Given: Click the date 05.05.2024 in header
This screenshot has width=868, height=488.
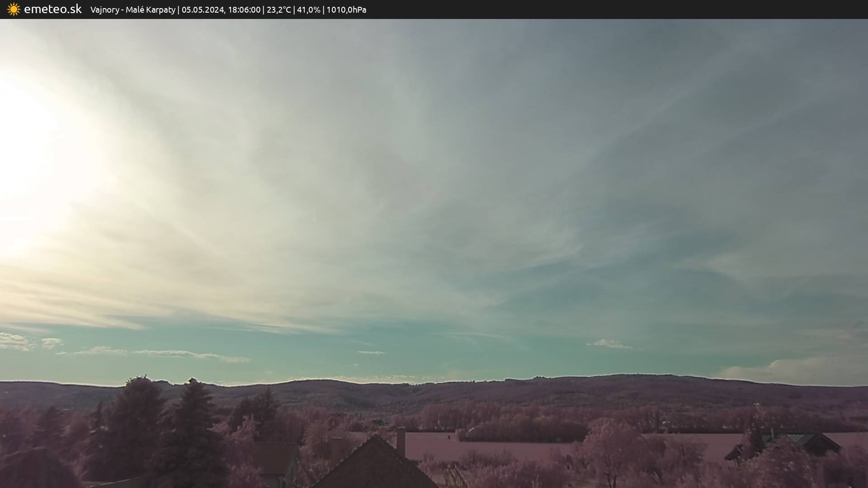Looking at the screenshot, I should (x=202, y=9).
